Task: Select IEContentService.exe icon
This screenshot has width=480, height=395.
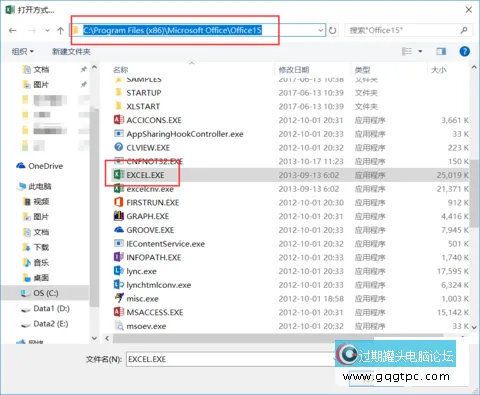Action: (x=119, y=243)
